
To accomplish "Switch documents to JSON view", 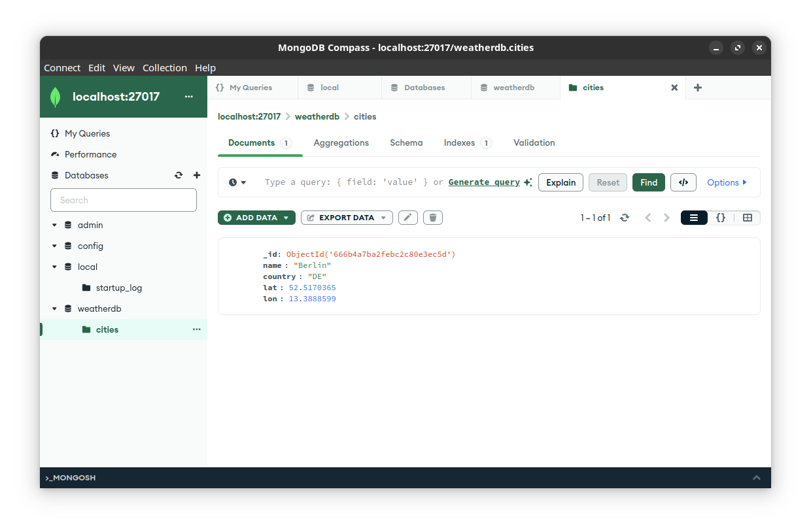I will click(x=720, y=218).
